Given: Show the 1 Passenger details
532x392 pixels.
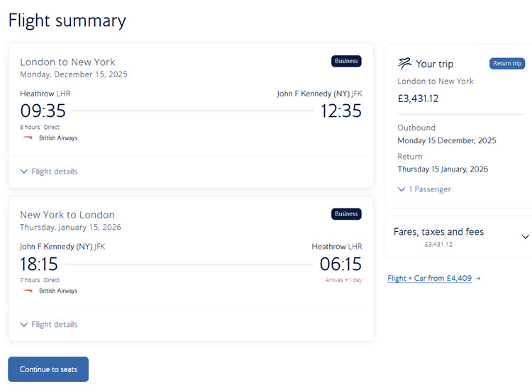Looking at the screenshot, I should [x=429, y=189].
